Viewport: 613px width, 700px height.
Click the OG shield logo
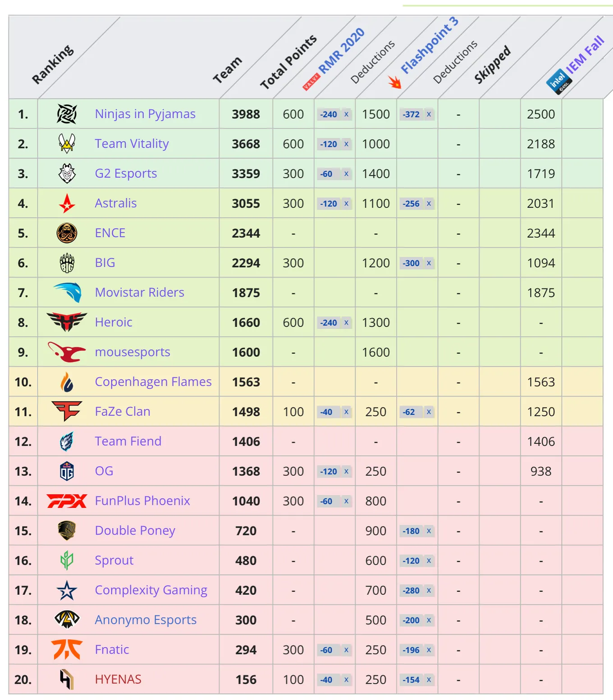pos(67,471)
